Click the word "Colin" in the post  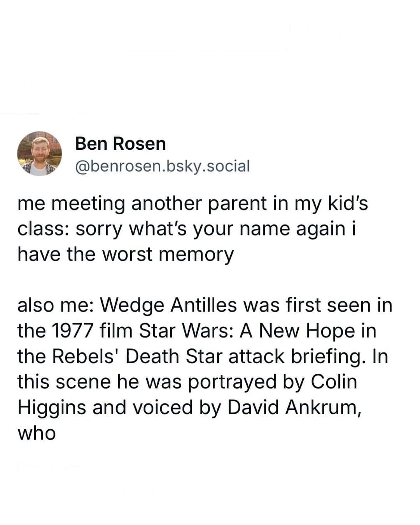point(334,381)
